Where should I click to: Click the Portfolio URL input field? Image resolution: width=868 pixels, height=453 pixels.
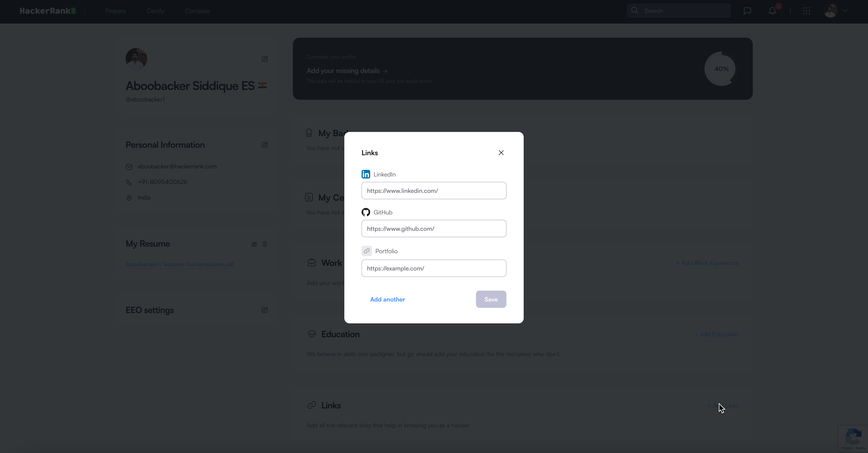click(x=434, y=268)
